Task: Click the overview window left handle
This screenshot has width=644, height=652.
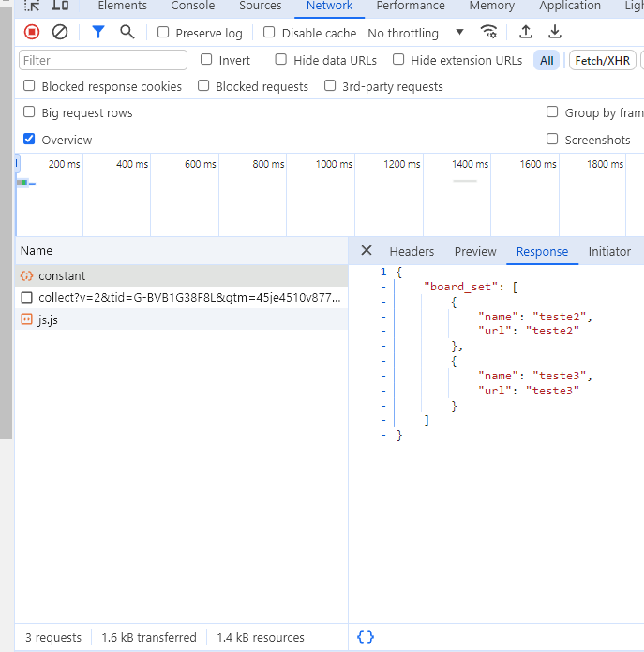Action: coord(17,163)
